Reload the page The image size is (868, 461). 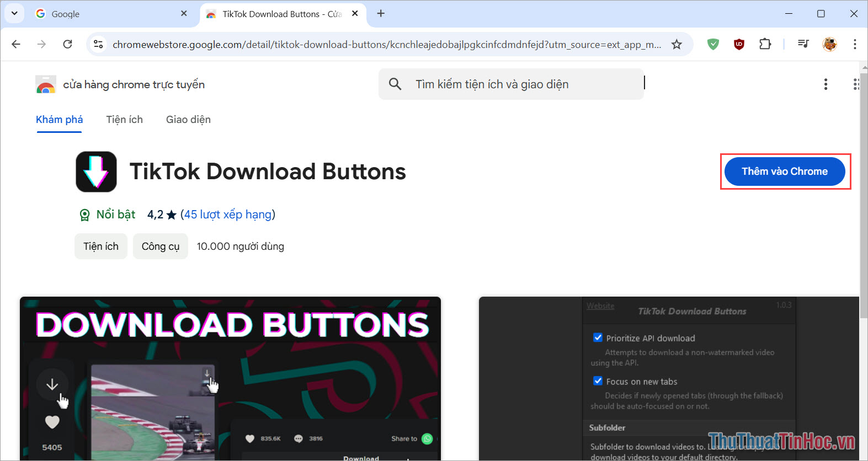(67, 44)
